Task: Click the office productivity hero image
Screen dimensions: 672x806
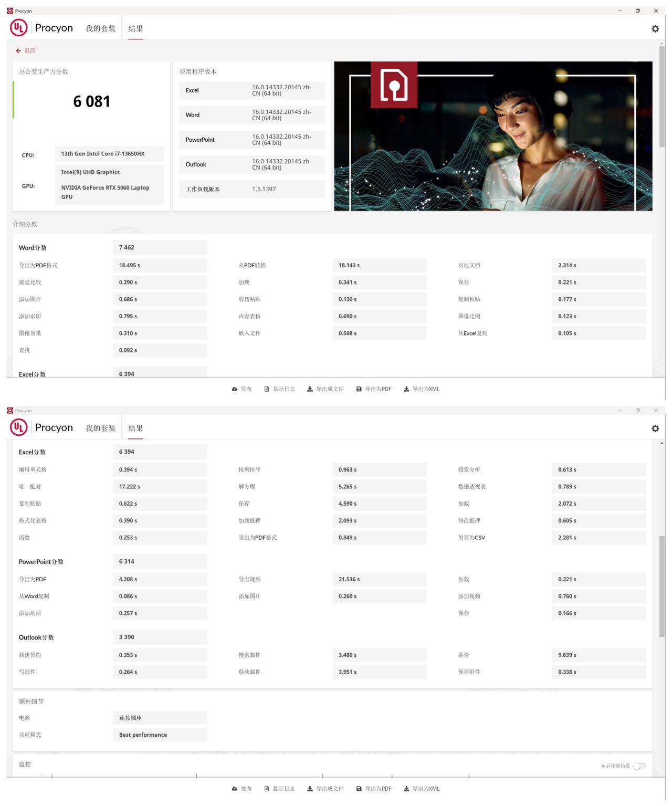Action: [x=493, y=136]
